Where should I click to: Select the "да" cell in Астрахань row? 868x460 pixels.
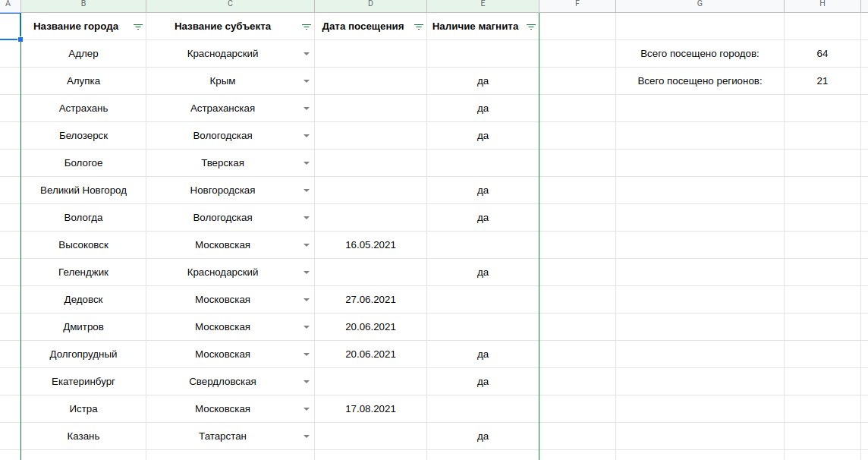pyautogui.click(x=483, y=108)
